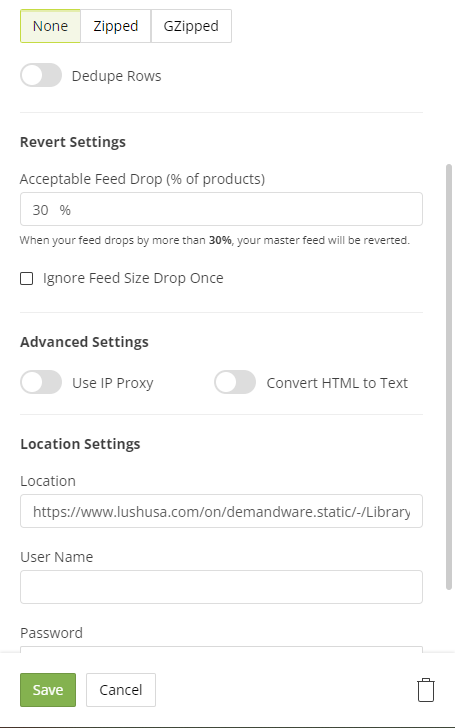Choose the Zipped compression option
The width and height of the screenshot is (455, 728).
click(x=116, y=26)
